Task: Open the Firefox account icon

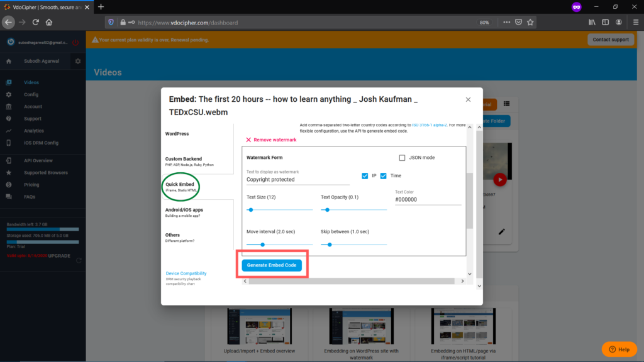Action: coord(619,23)
